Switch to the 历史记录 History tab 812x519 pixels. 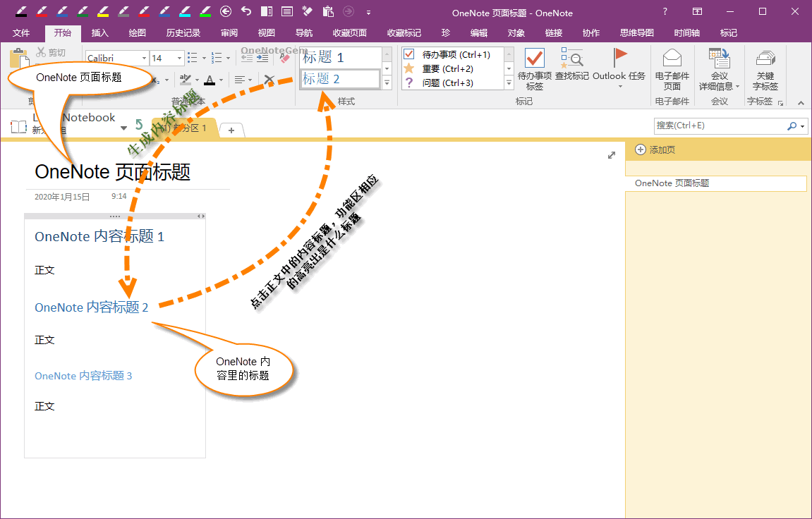pyautogui.click(x=183, y=32)
